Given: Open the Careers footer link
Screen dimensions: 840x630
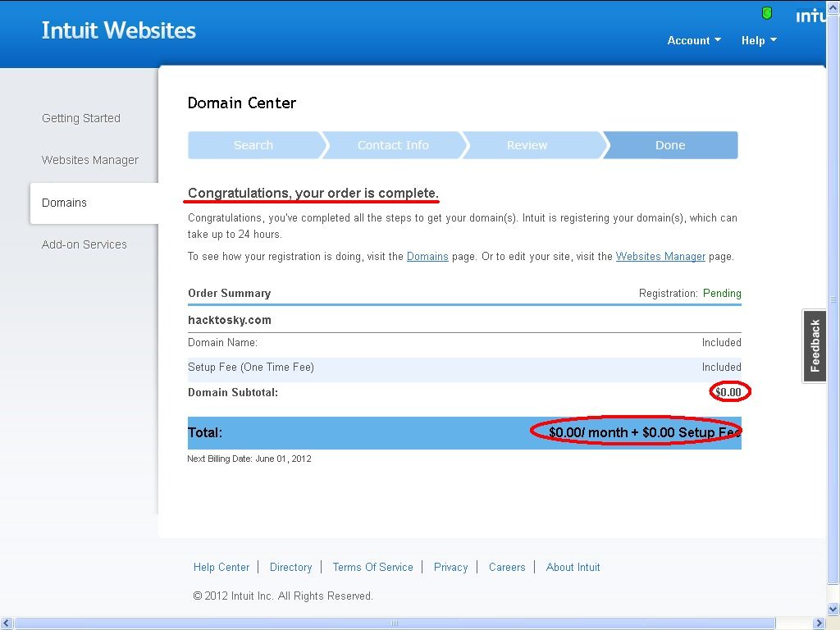Looking at the screenshot, I should [x=507, y=567].
